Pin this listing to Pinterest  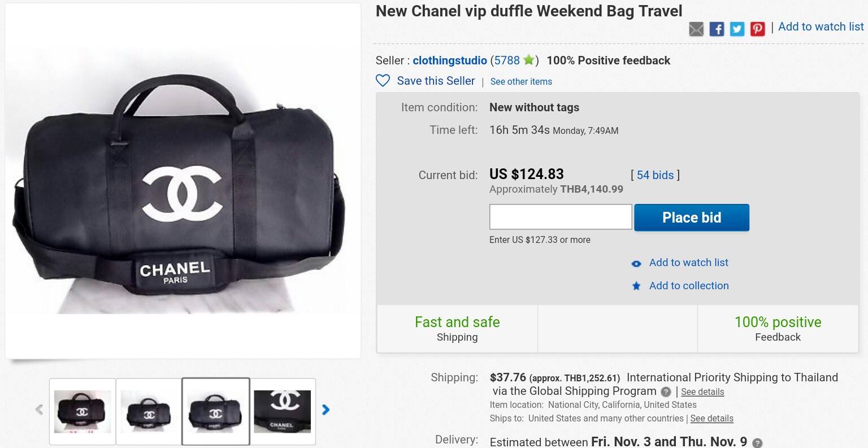[757, 29]
